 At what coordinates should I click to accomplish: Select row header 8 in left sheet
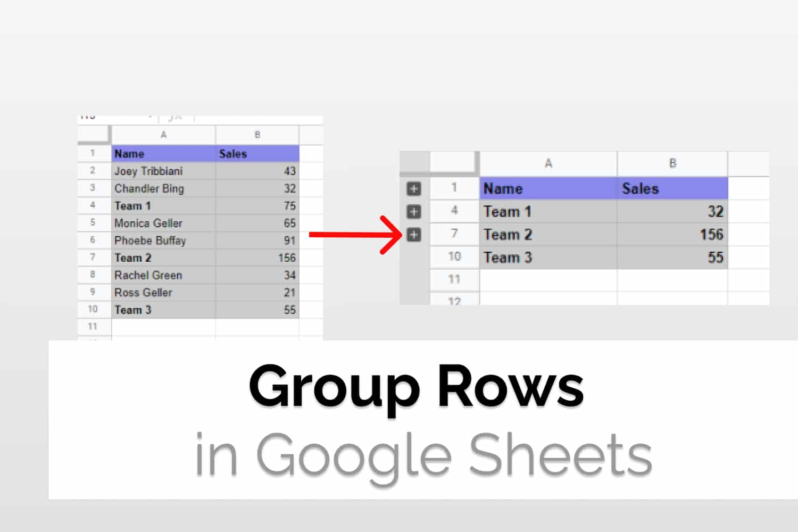94,275
